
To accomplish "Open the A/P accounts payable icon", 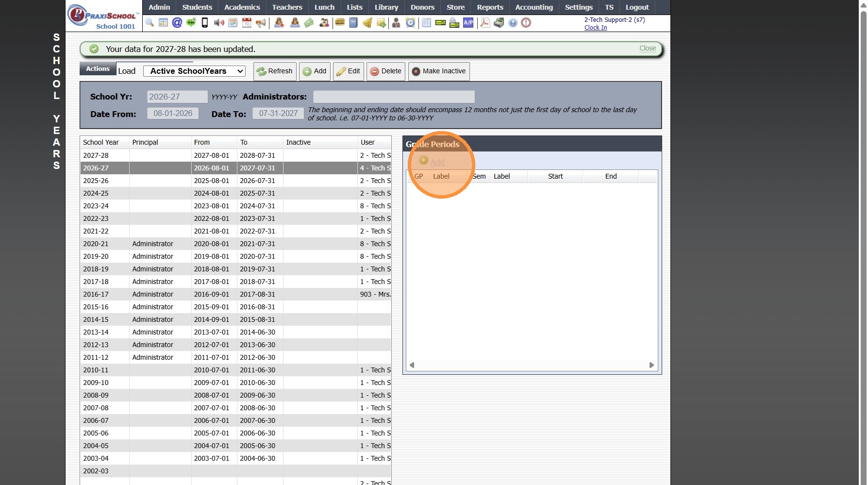I will (x=468, y=23).
